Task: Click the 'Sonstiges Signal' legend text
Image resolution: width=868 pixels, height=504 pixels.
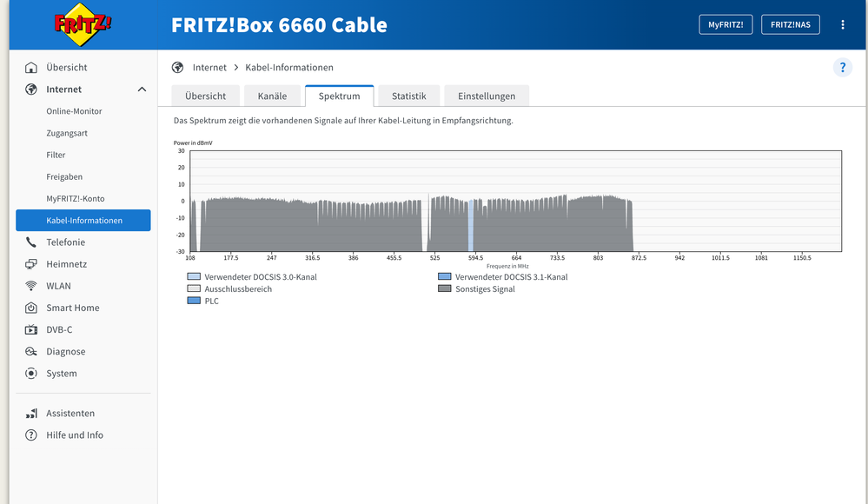Action: coord(485,289)
